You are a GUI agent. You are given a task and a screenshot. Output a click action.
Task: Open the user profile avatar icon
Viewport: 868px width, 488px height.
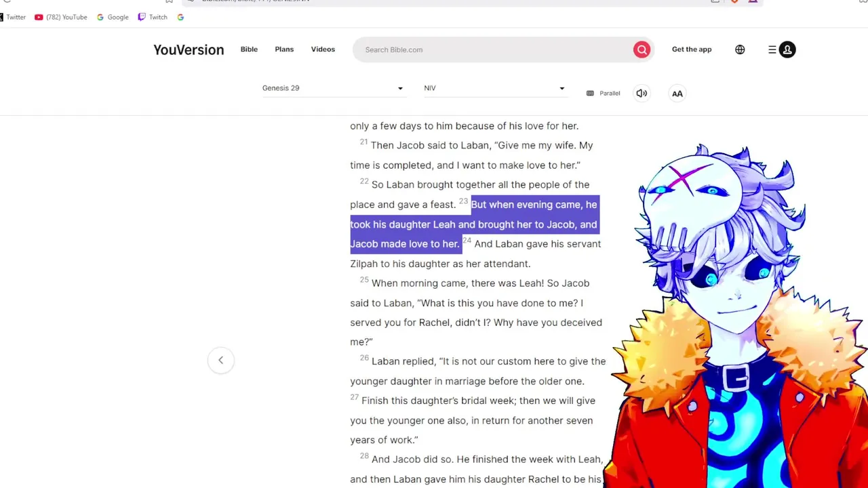(787, 49)
